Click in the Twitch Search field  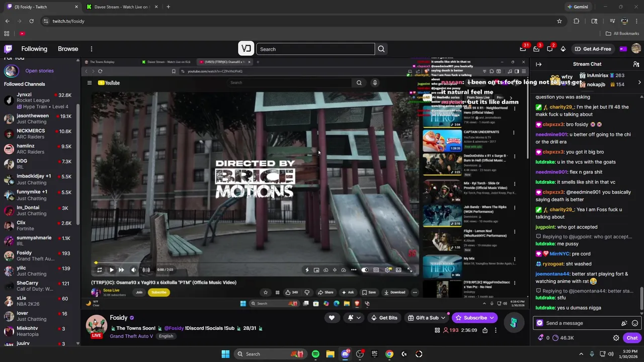tap(315, 49)
